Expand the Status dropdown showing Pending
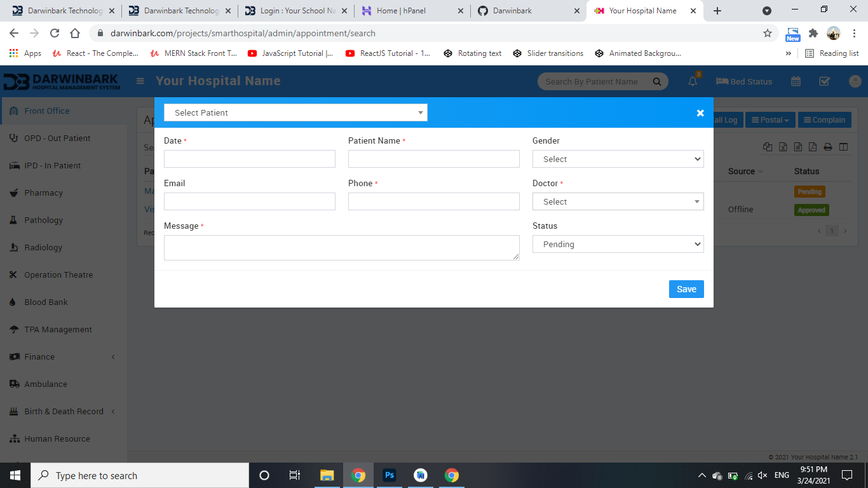Viewport: 868px width, 488px height. click(618, 244)
